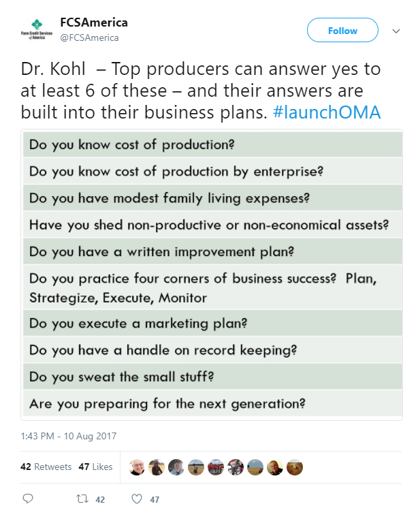Open the fifth liker avatar with red group
This screenshot has height=517, width=420.
216,467
